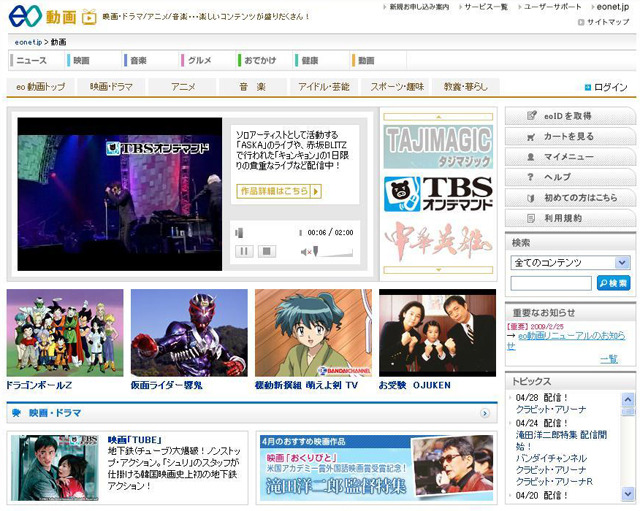640x511 pixels.
Task: Switch to アイドル・芸能 tab
Action: click(x=324, y=87)
